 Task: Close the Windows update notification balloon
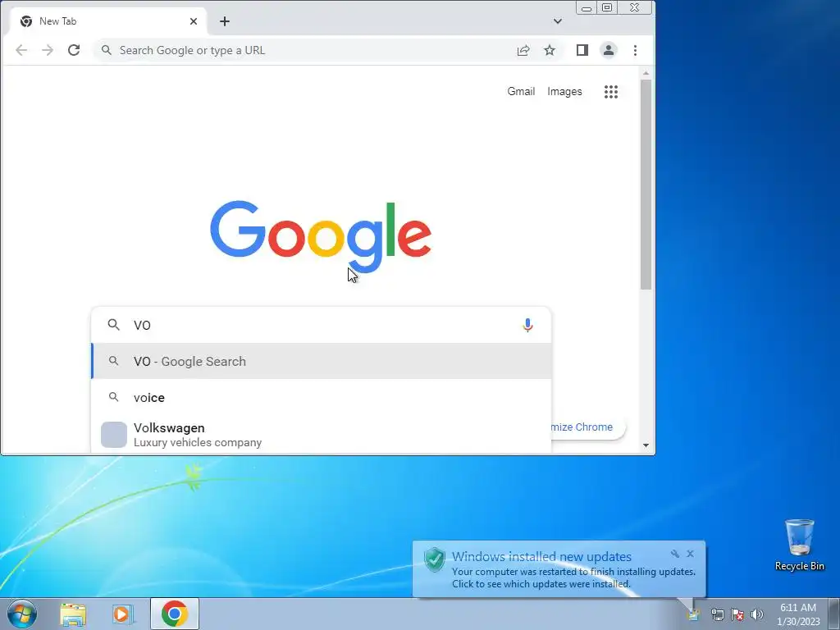(690, 554)
